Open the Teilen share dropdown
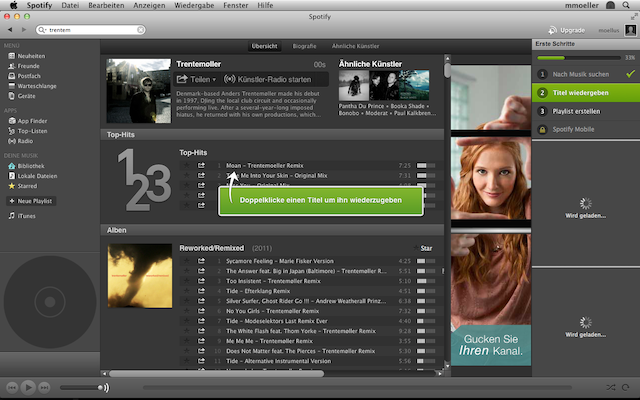The width and height of the screenshot is (640, 400). click(197, 79)
